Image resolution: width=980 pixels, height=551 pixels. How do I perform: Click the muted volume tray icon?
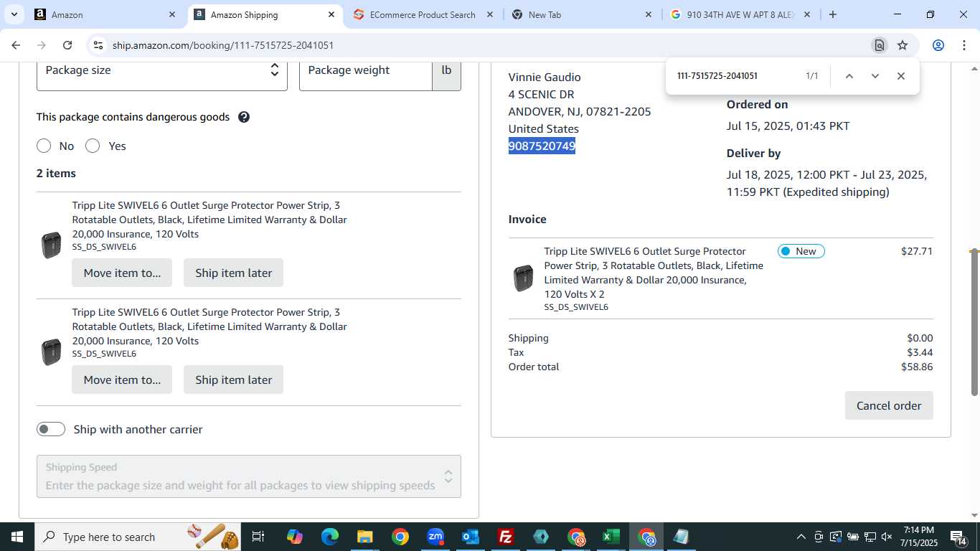click(x=887, y=537)
